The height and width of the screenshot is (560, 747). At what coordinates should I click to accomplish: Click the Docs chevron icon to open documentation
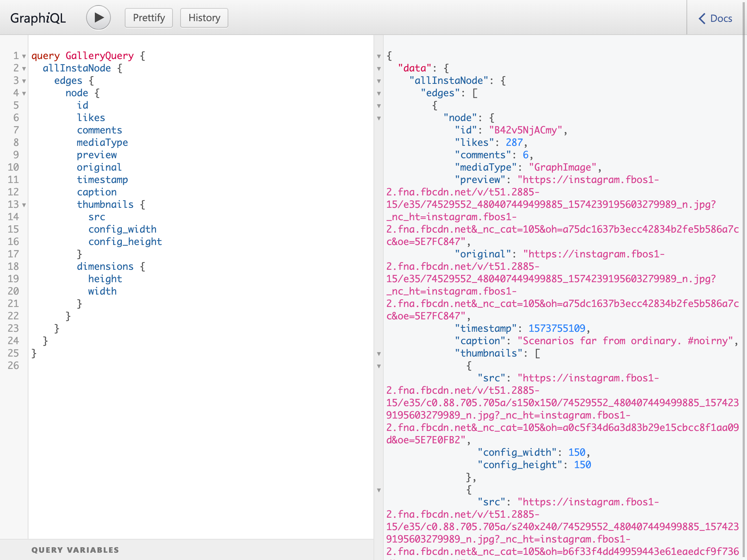click(x=701, y=18)
